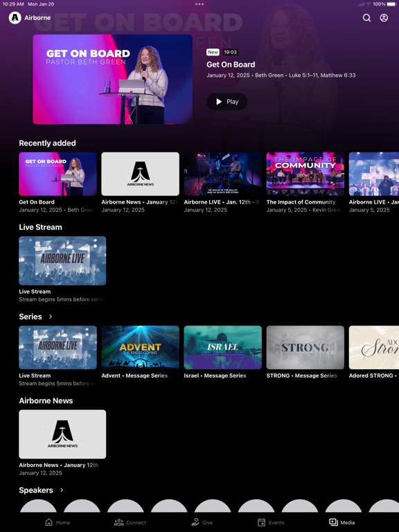
Task: Open the Series heading
Action: click(x=30, y=317)
